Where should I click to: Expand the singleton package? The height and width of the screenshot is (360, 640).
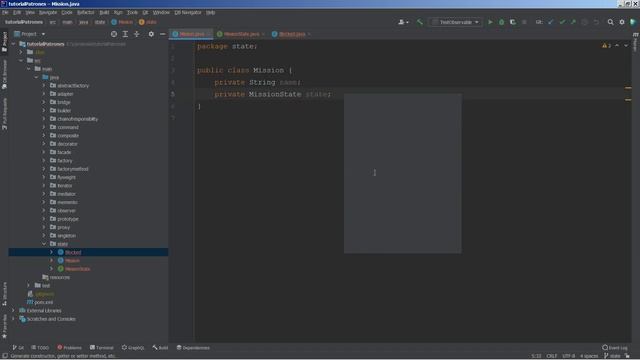[x=44, y=236]
